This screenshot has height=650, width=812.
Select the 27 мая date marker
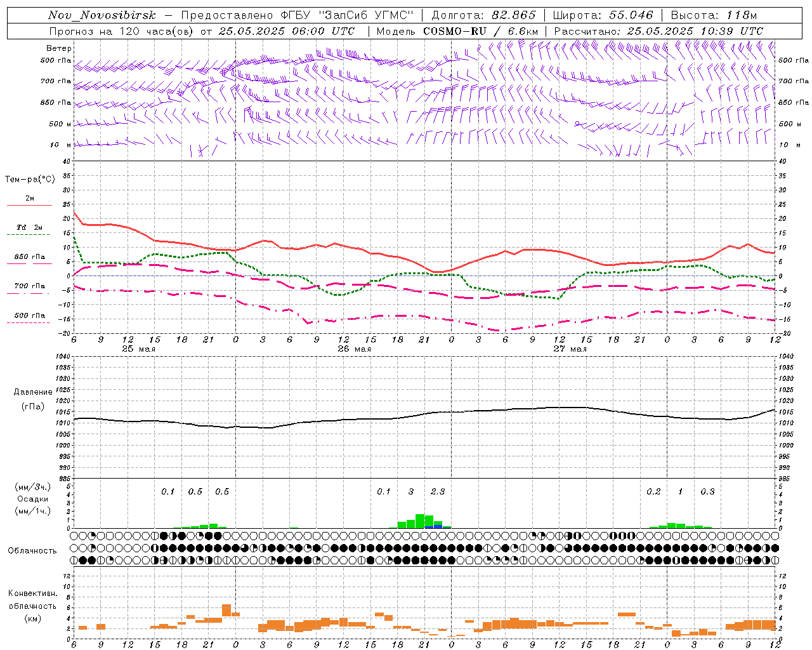[570, 349]
